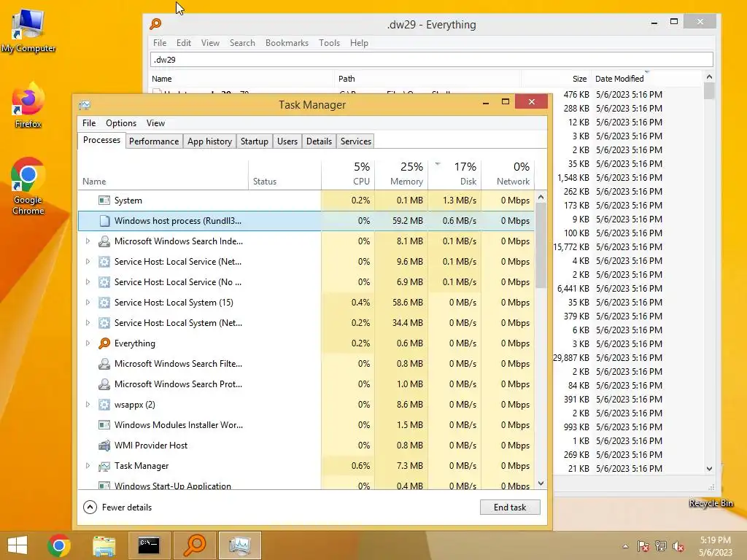Expand Service Host: Local Service (No ...) group
Viewport: 747px width, 560px height.
tap(88, 282)
